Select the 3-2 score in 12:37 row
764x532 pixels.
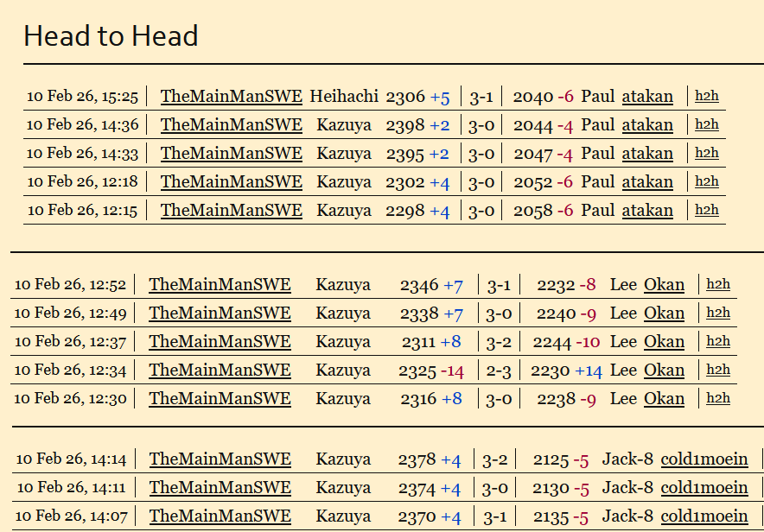click(x=499, y=343)
